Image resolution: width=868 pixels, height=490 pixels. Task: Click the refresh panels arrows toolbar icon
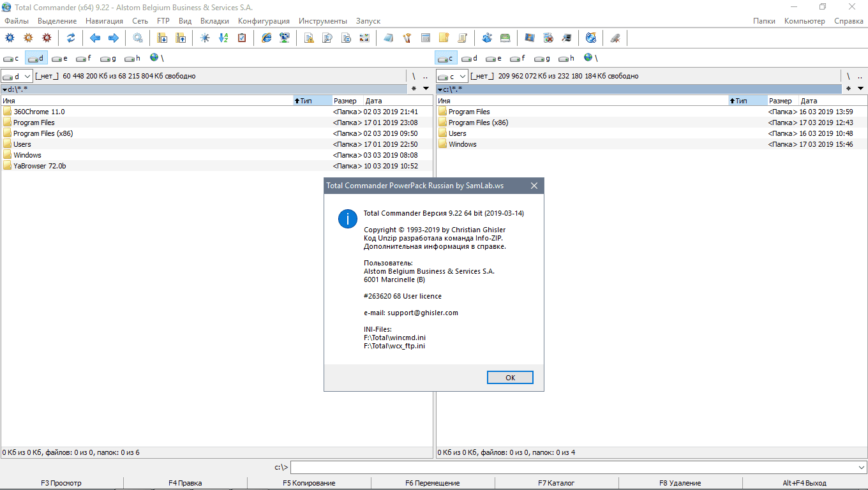click(x=71, y=38)
